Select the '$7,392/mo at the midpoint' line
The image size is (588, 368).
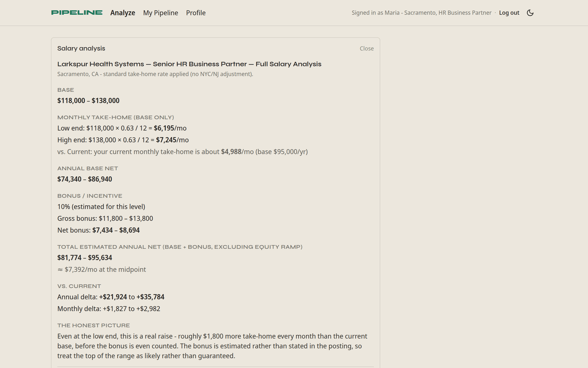point(102,269)
